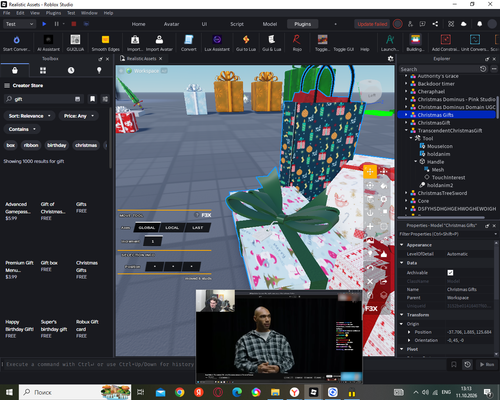This screenshot has width=500, height=400.
Task: Click the Update failed button
Action: click(x=372, y=24)
